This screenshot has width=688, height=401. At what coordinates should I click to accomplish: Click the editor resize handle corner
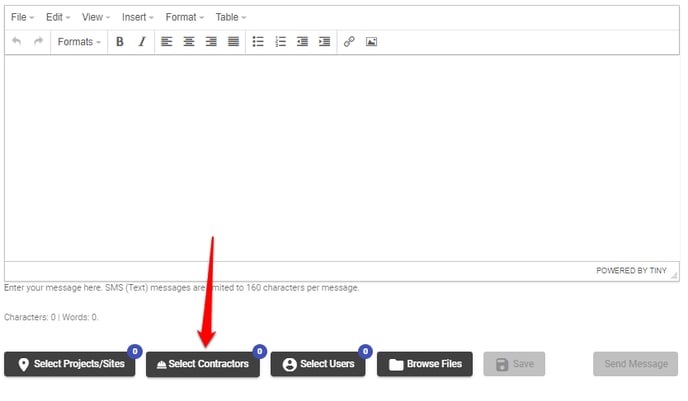pos(674,276)
